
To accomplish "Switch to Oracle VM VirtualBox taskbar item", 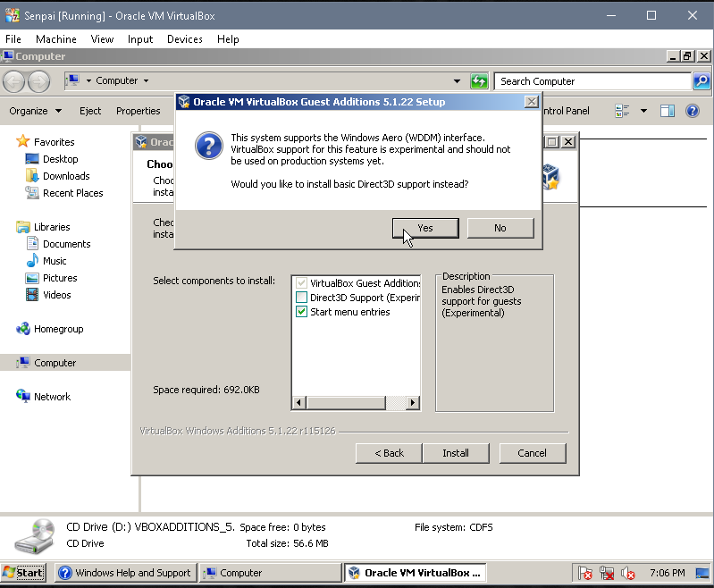I will 416,573.
